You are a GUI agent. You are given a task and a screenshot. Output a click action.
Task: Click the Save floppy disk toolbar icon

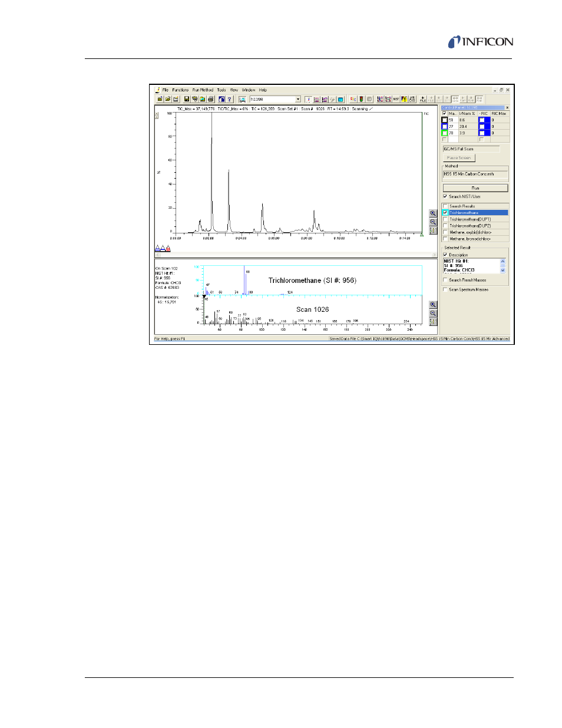pos(187,99)
